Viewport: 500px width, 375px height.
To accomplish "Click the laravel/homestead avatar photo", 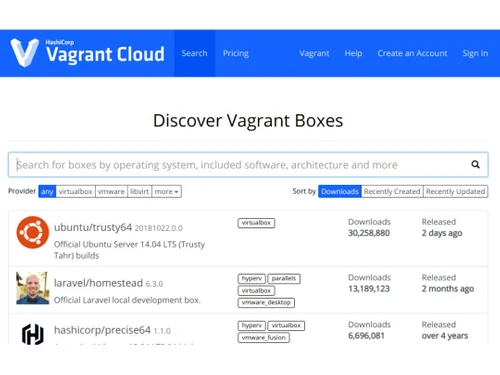I will [32, 288].
